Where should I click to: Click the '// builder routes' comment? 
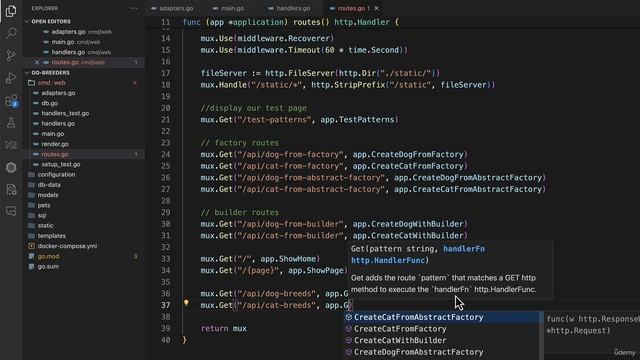coord(240,212)
